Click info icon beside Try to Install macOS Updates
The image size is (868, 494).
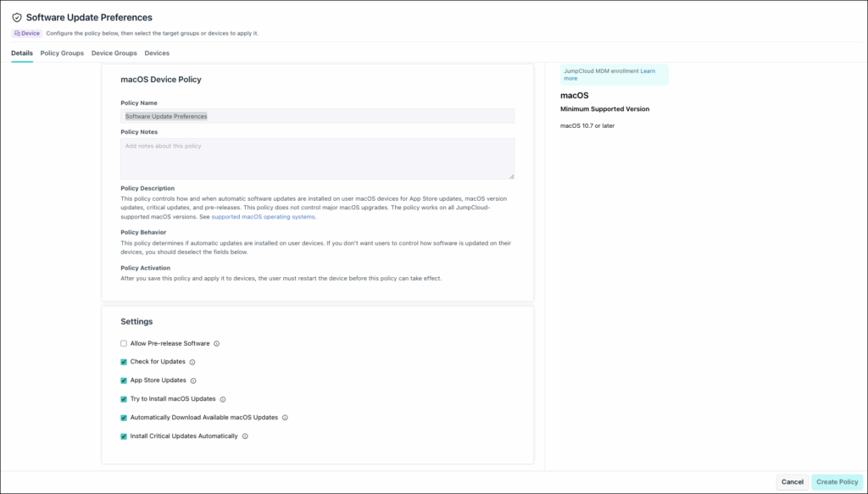pos(223,399)
